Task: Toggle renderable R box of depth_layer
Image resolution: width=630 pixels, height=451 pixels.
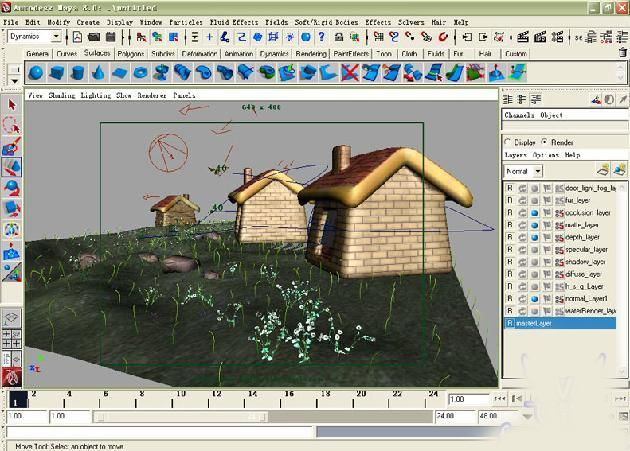Action: pos(509,237)
